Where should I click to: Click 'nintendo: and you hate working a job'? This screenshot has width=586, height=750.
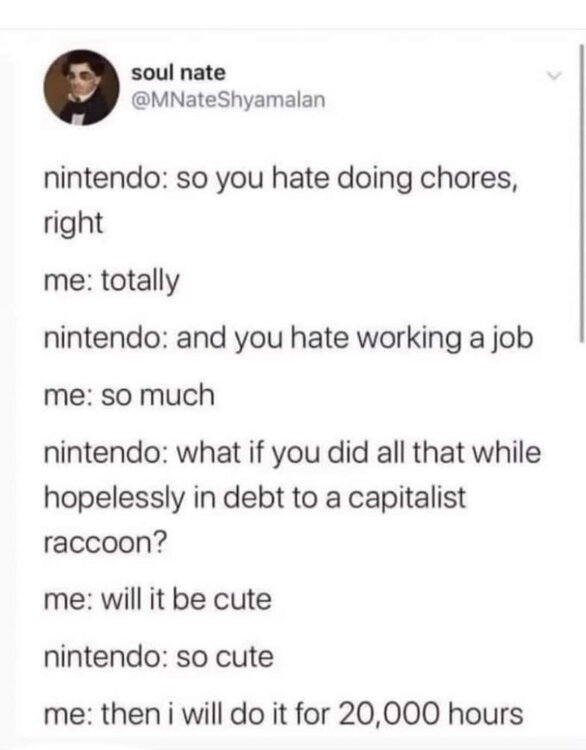[288, 338]
